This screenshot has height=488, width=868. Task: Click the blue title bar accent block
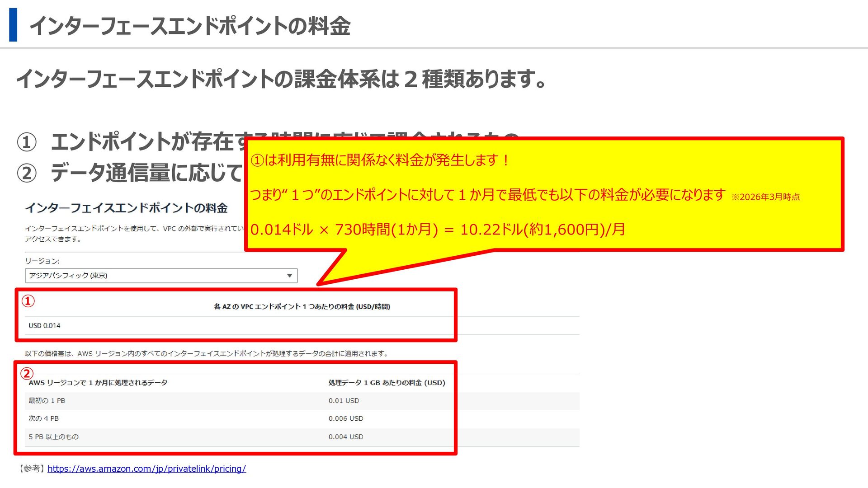coord(13,25)
